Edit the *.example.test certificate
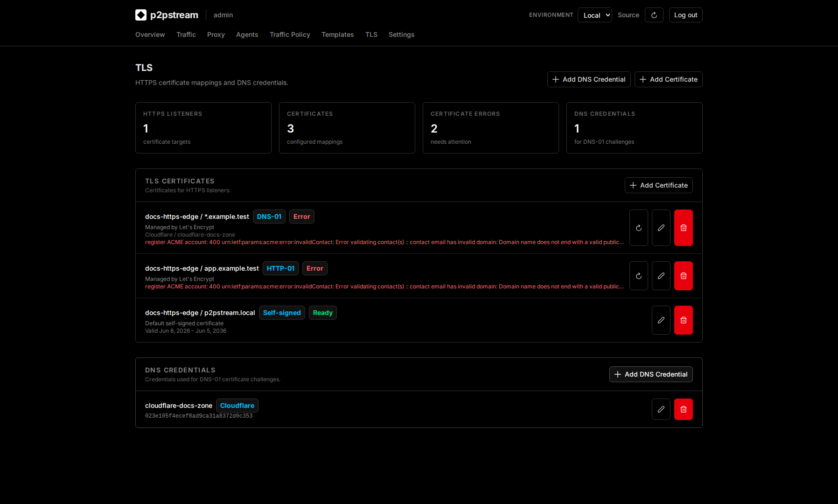 pyautogui.click(x=661, y=228)
